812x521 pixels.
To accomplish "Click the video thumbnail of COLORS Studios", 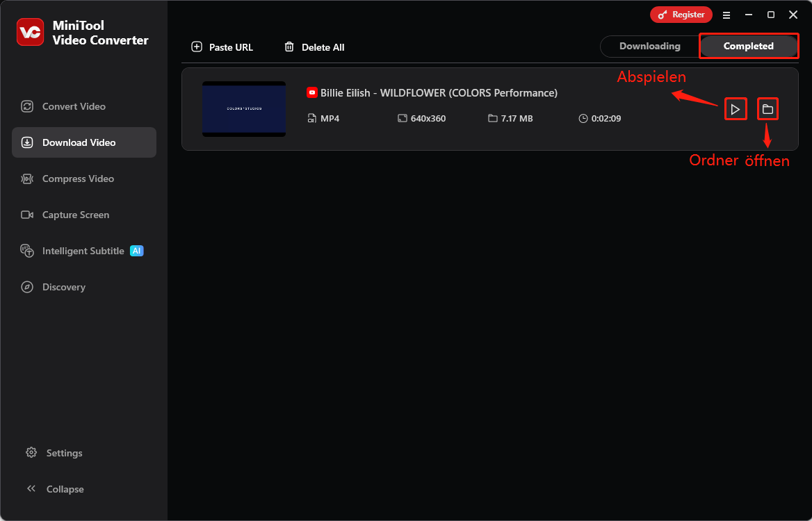I will point(244,108).
